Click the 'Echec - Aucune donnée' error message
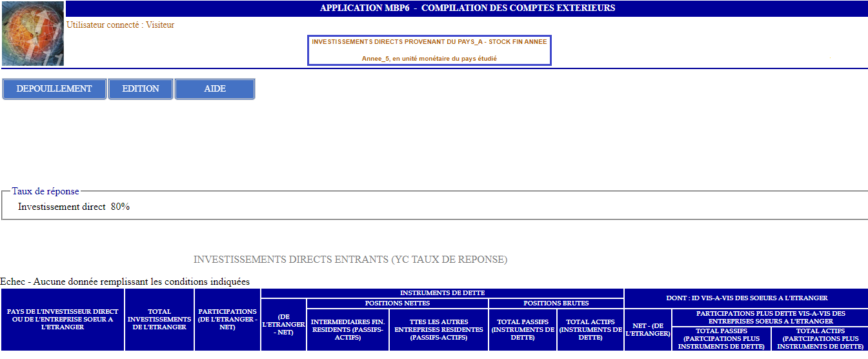868x359 pixels. [x=125, y=282]
